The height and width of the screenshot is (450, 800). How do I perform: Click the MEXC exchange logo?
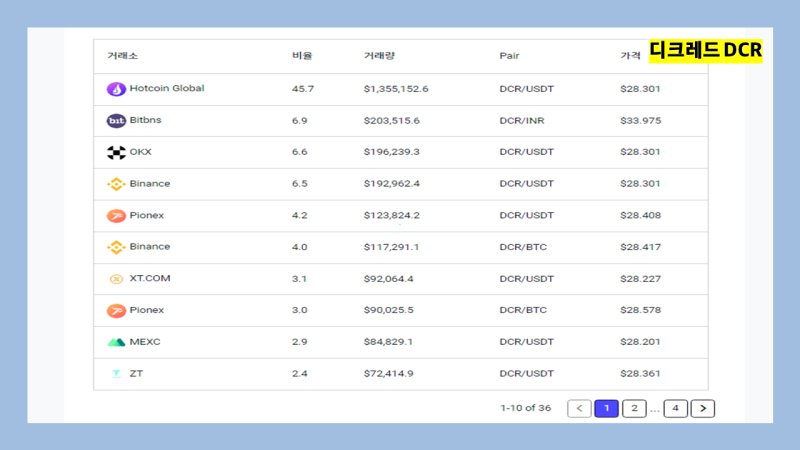pos(116,342)
